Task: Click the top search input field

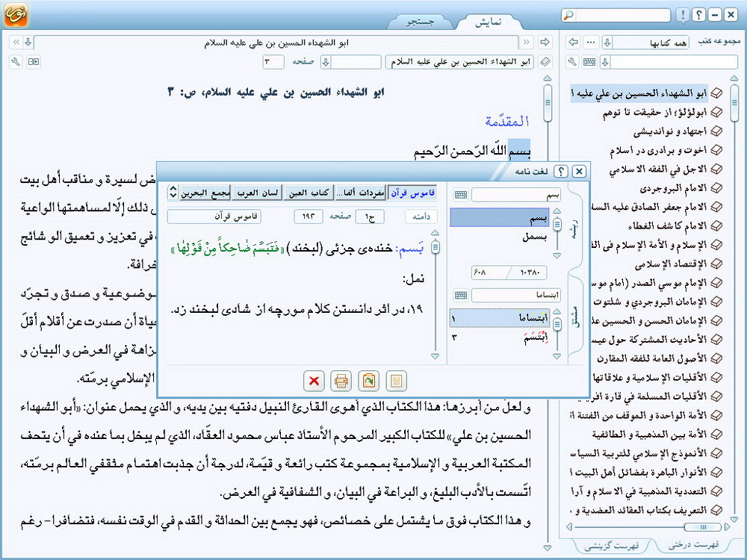Action: coord(623,15)
